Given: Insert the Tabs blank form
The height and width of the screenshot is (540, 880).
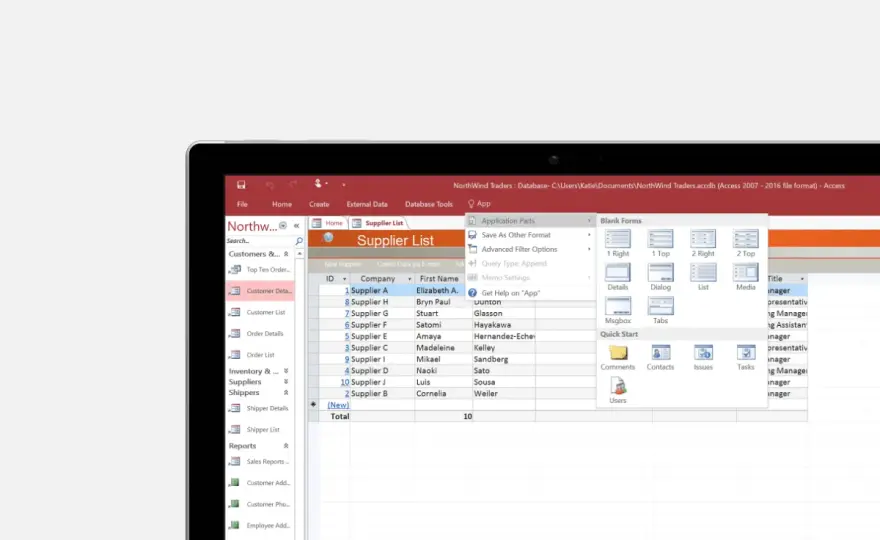Looking at the screenshot, I should tap(661, 311).
